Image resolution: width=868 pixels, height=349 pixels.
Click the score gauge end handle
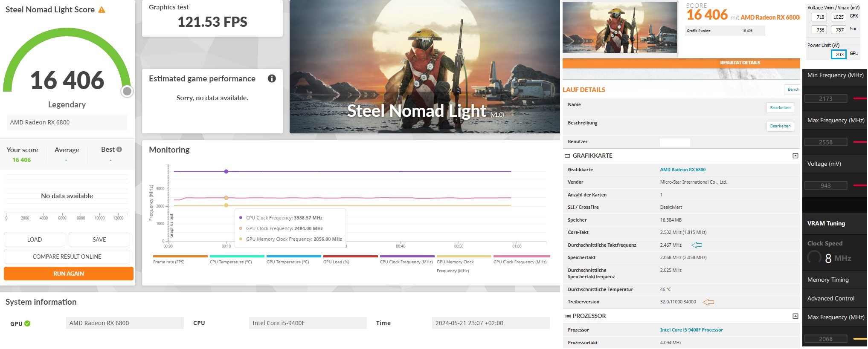click(x=127, y=91)
